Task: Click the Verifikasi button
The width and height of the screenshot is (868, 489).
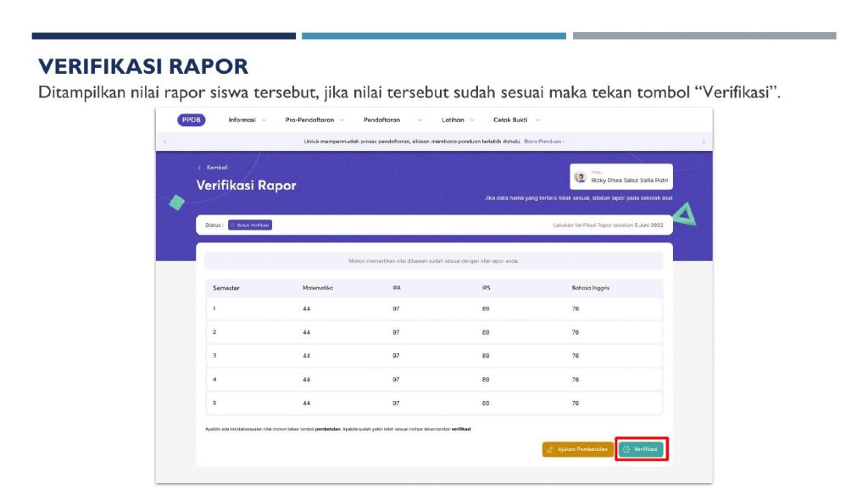Action: [x=641, y=449]
